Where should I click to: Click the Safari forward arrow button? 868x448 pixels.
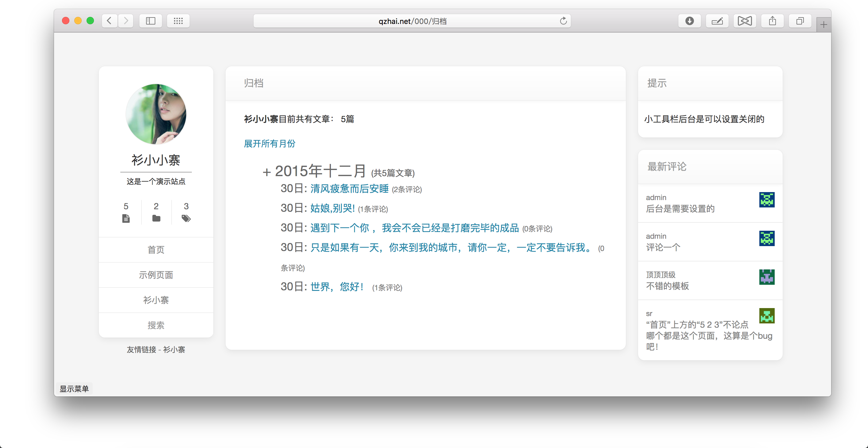point(126,21)
